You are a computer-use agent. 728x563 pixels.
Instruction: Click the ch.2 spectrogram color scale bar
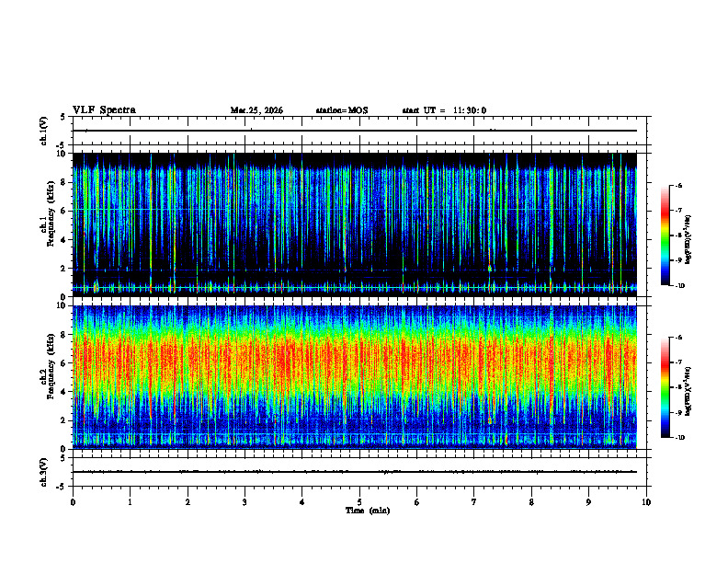665,387
